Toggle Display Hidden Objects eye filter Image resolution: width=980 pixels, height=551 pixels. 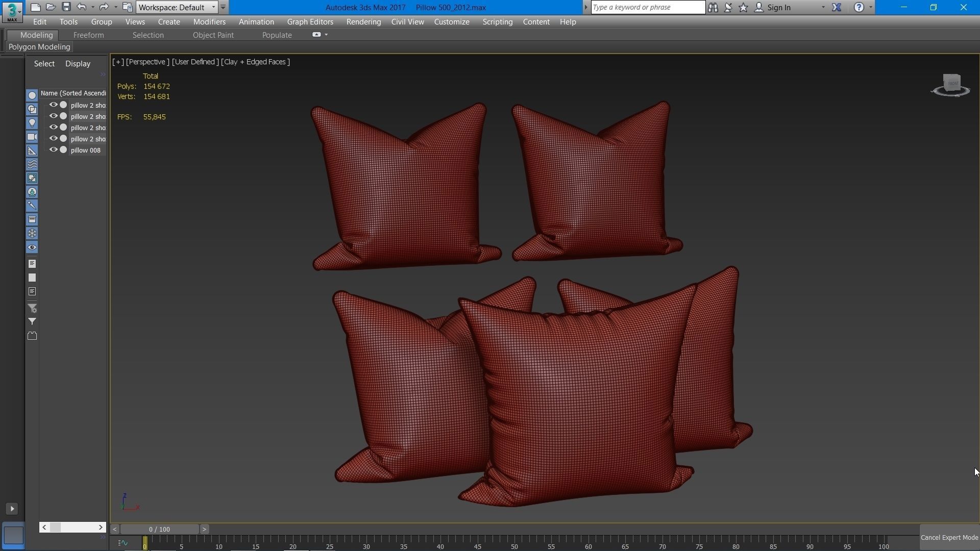(x=32, y=247)
